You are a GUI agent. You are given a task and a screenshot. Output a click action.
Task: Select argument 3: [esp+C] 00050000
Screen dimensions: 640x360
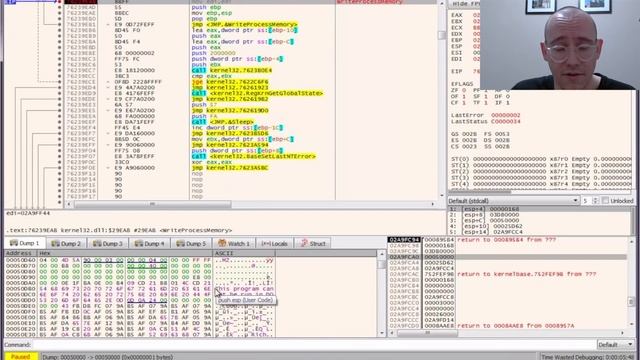(540, 220)
